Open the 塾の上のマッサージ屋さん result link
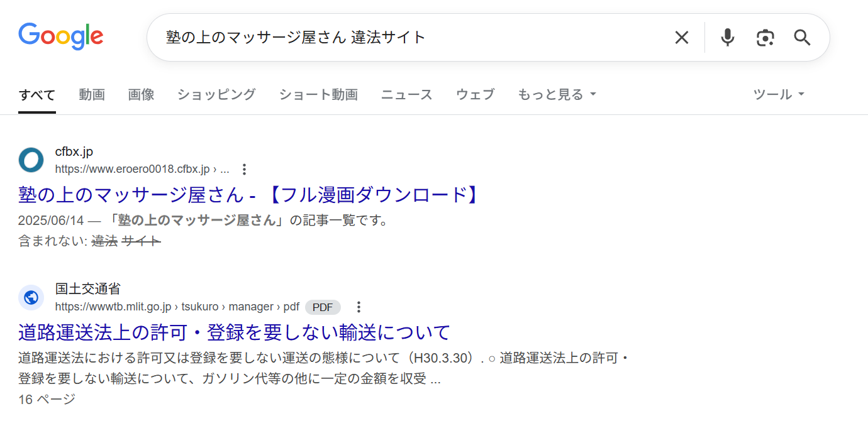The image size is (868, 438). pos(247,195)
